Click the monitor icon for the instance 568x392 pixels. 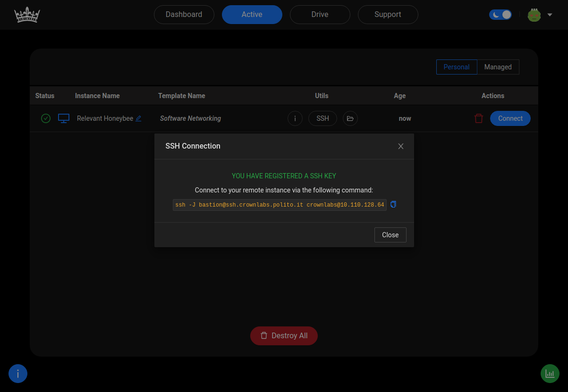click(x=64, y=118)
